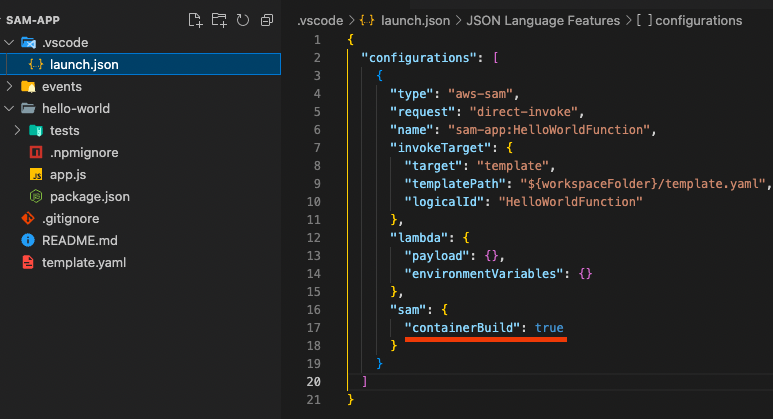
Task: Click the red file icon beside template.yaml
Action: [x=28, y=262]
